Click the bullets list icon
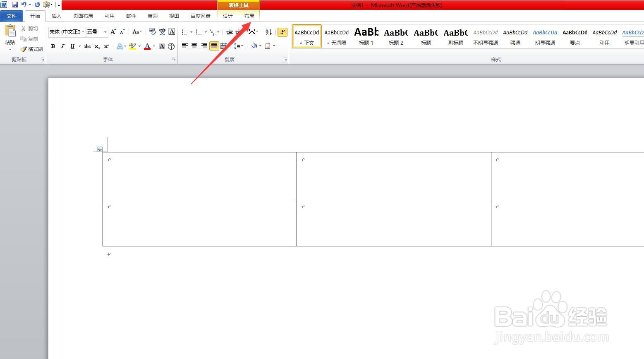This screenshot has width=644, height=359. [185, 32]
